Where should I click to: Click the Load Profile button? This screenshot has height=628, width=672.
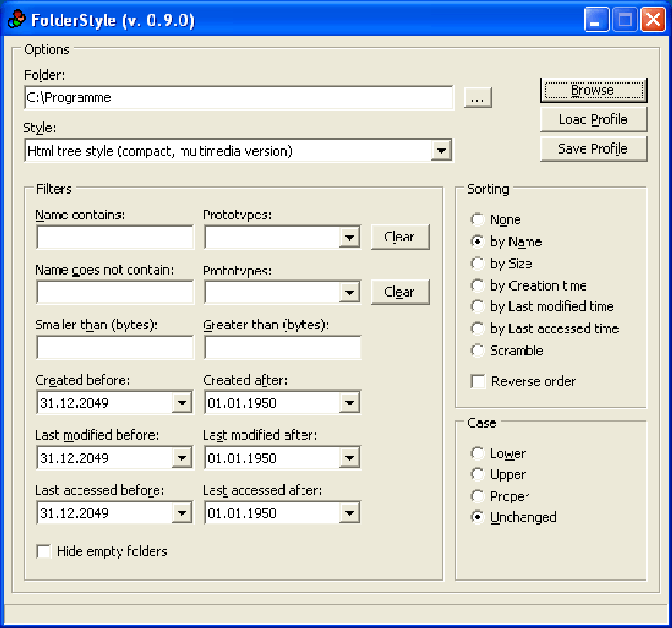594,119
